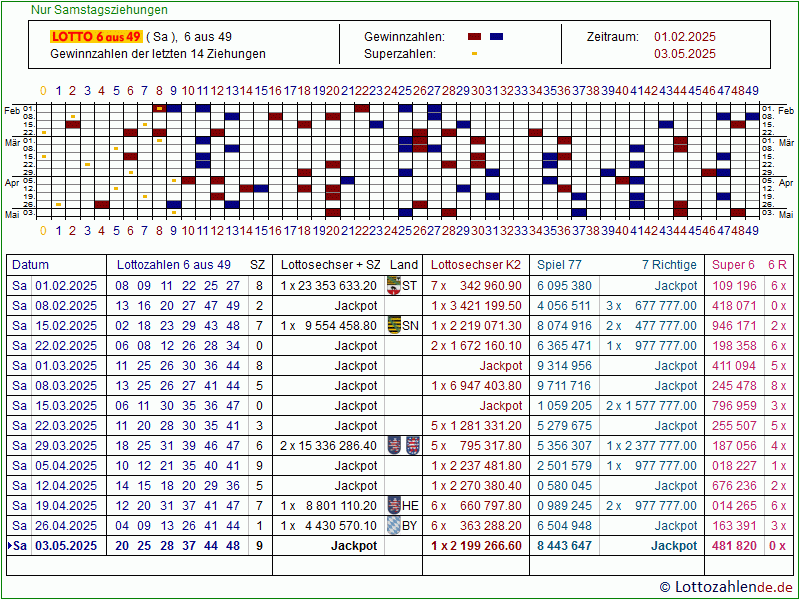Click the 7 Richtige column header

(x=669, y=265)
